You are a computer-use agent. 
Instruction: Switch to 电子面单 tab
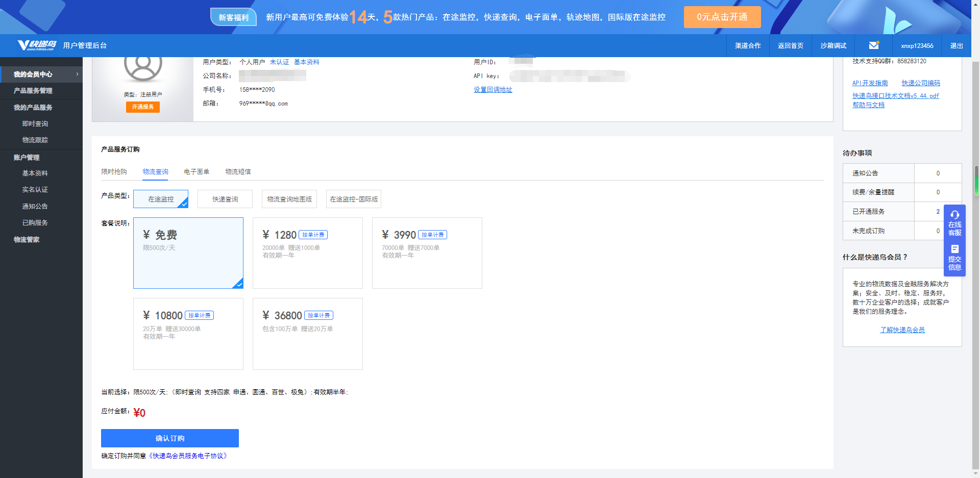[x=197, y=171]
